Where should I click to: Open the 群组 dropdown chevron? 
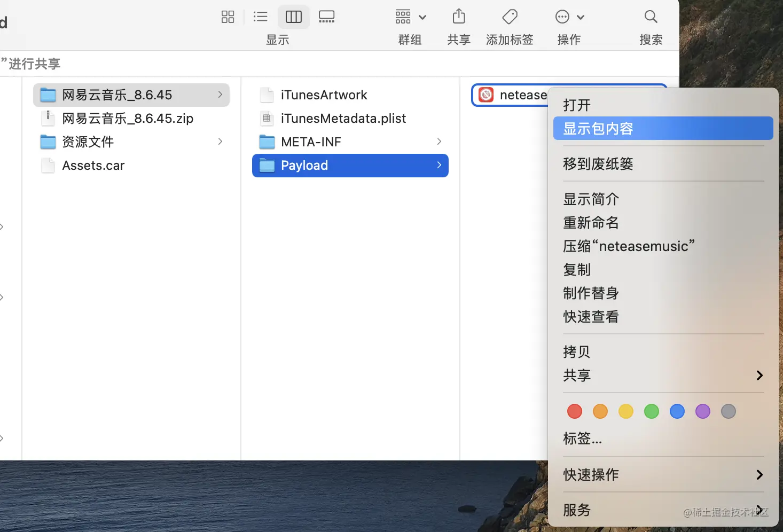pos(422,17)
